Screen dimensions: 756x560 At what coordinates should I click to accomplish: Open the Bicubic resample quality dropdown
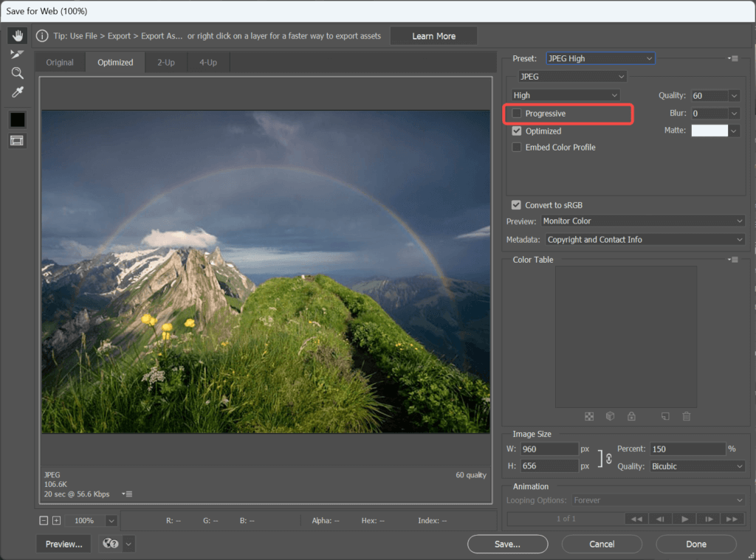(x=697, y=466)
